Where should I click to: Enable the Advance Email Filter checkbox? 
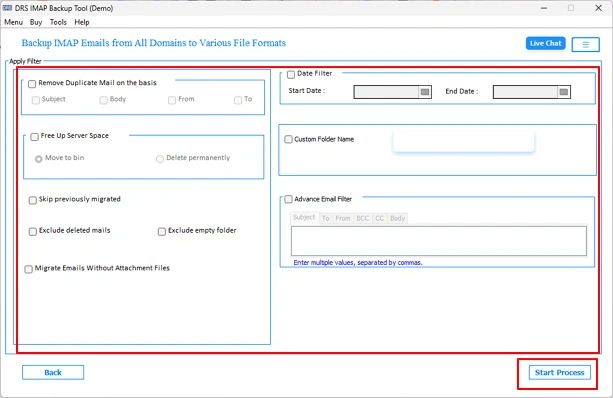point(289,199)
